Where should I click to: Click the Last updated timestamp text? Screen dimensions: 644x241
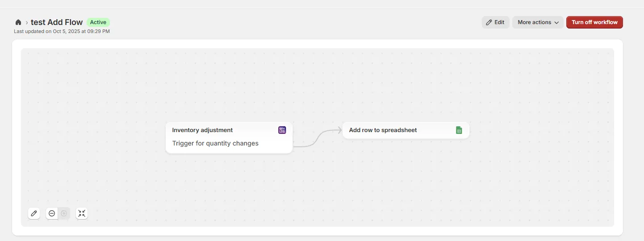[62, 32]
